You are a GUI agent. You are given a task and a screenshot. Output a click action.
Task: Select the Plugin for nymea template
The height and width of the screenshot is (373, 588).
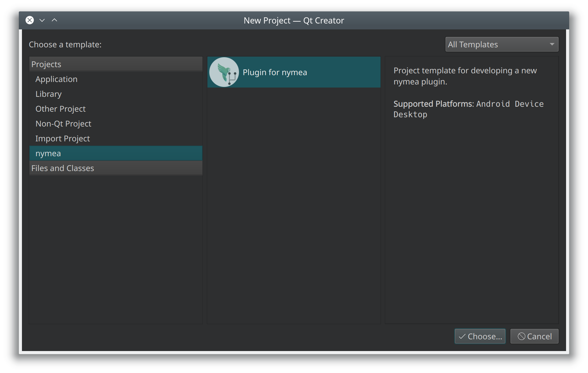point(294,72)
